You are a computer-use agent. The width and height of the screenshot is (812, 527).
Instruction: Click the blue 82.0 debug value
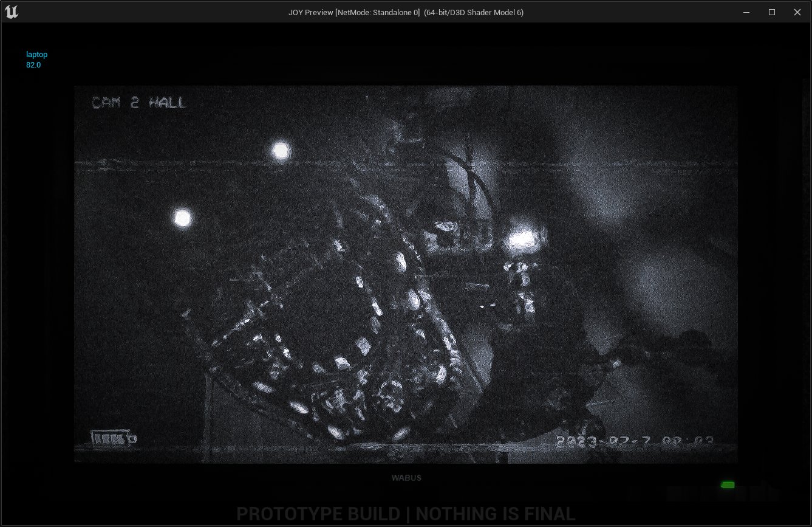pos(33,65)
